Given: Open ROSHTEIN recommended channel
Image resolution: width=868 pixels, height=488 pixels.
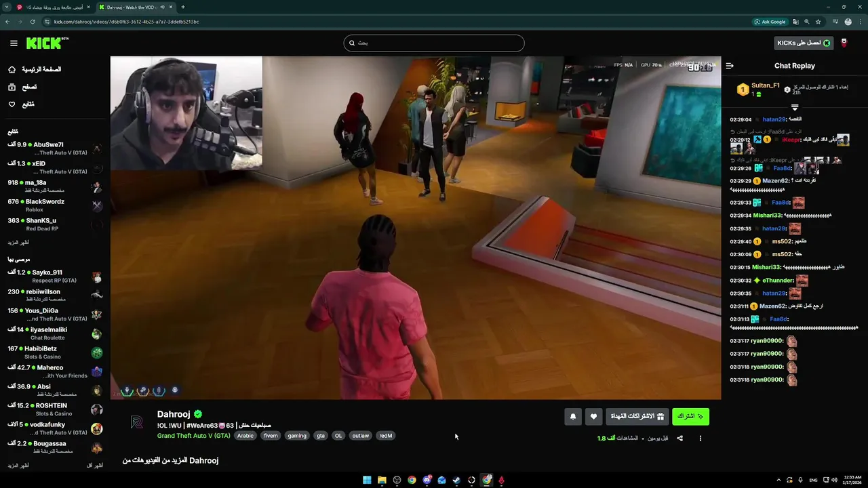Looking at the screenshot, I should [x=55, y=409].
